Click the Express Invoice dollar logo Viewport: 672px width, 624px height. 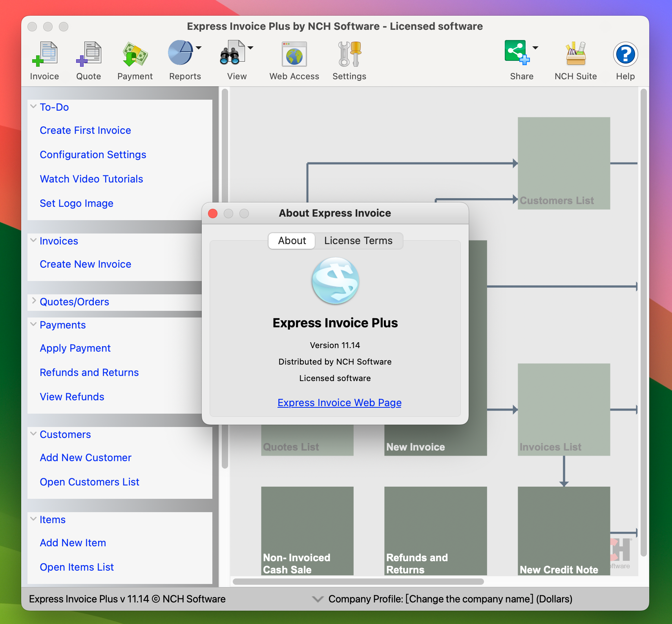tap(336, 281)
